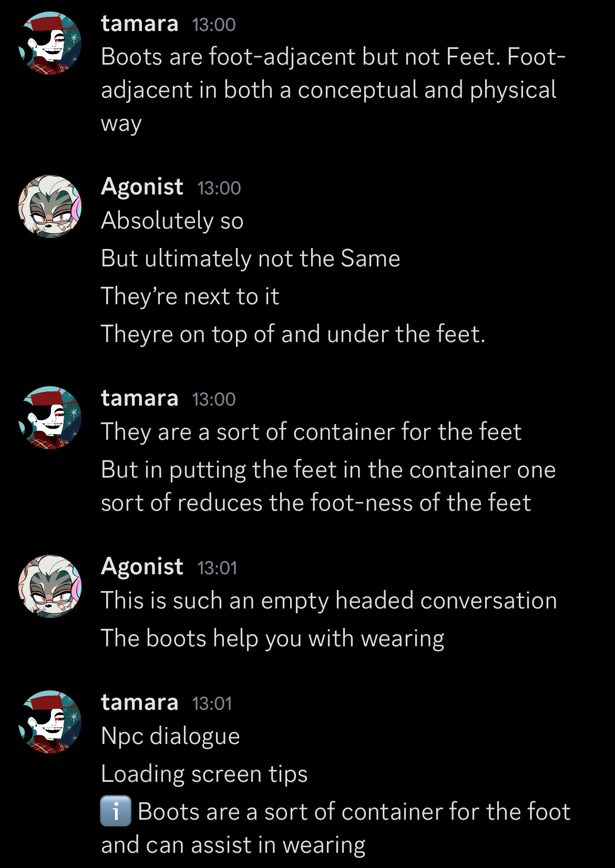Open tamara's avatar next to "Npc dialogue"
Screen dimensions: 615x868
[50, 722]
